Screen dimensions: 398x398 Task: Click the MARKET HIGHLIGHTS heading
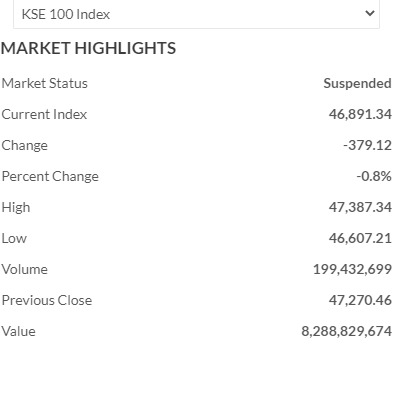88,48
